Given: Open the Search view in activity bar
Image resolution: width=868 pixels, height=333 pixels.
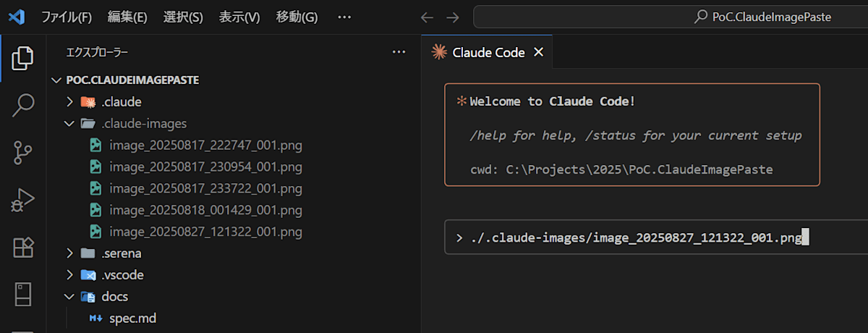Looking at the screenshot, I should click(x=23, y=106).
